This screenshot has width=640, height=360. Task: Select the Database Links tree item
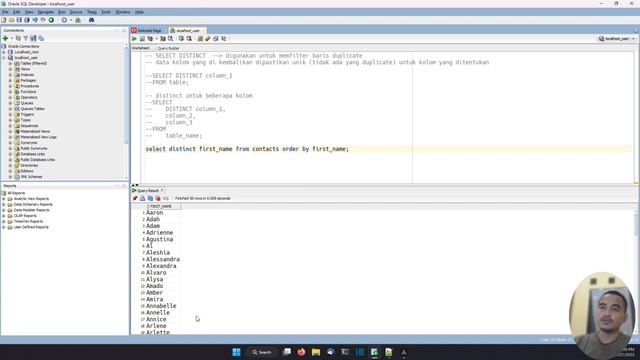click(33, 154)
